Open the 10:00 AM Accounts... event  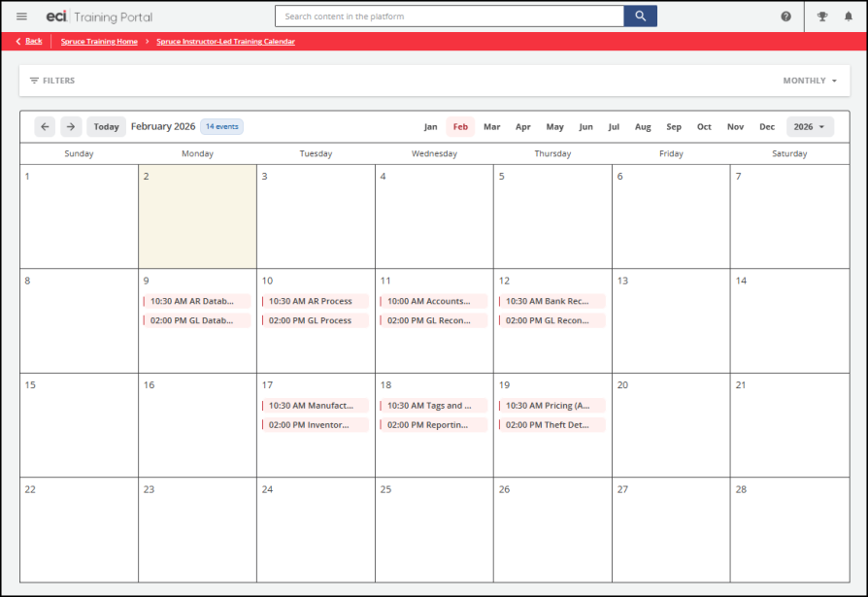pos(433,301)
